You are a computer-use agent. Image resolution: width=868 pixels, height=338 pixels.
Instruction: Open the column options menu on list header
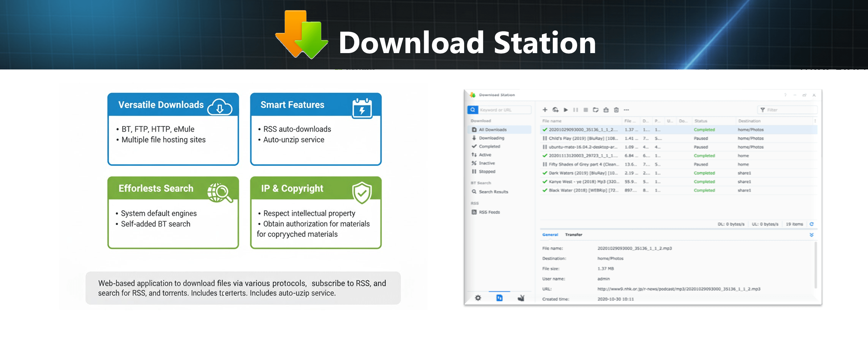(815, 121)
